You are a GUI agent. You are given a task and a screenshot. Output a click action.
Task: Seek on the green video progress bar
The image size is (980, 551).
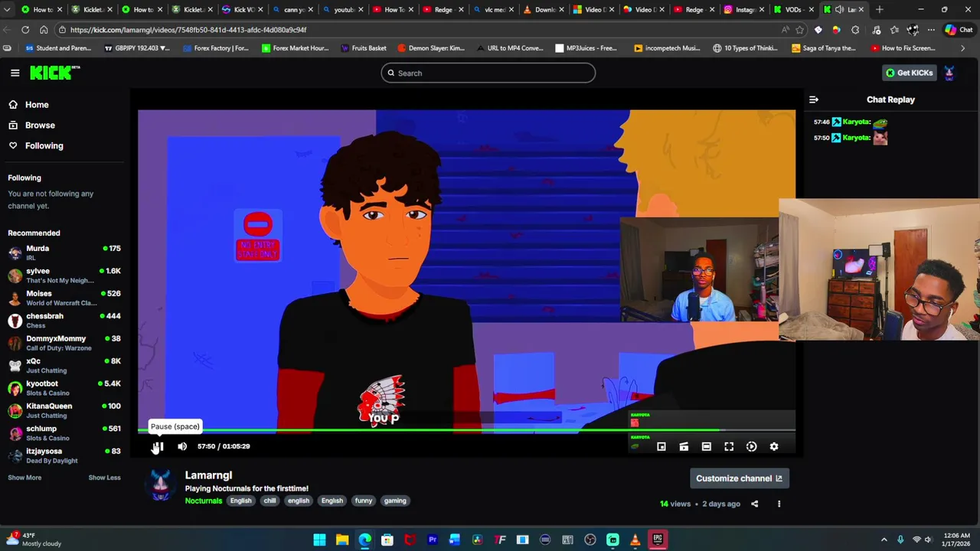pyautogui.click(x=466, y=431)
